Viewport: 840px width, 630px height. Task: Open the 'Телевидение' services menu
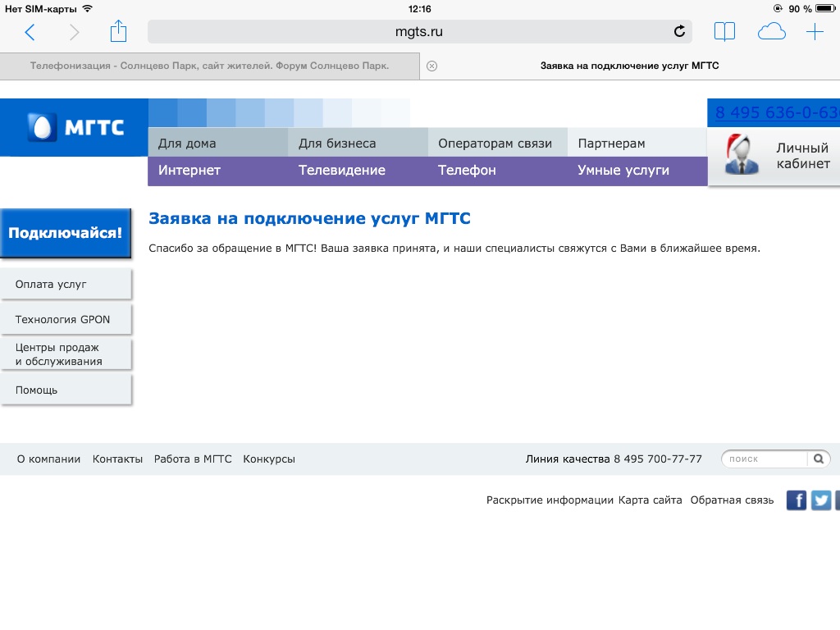tap(342, 171)
